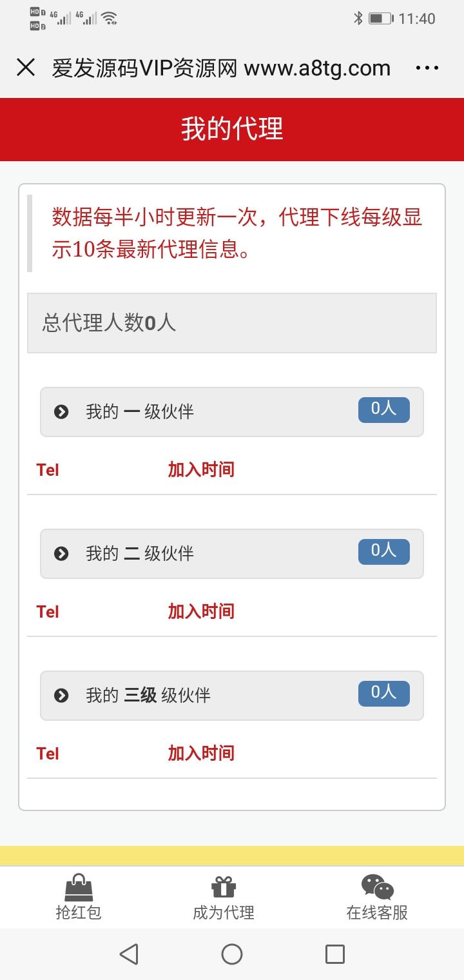Expand the 我的二级伙伴 section arrow

point(61,554)
